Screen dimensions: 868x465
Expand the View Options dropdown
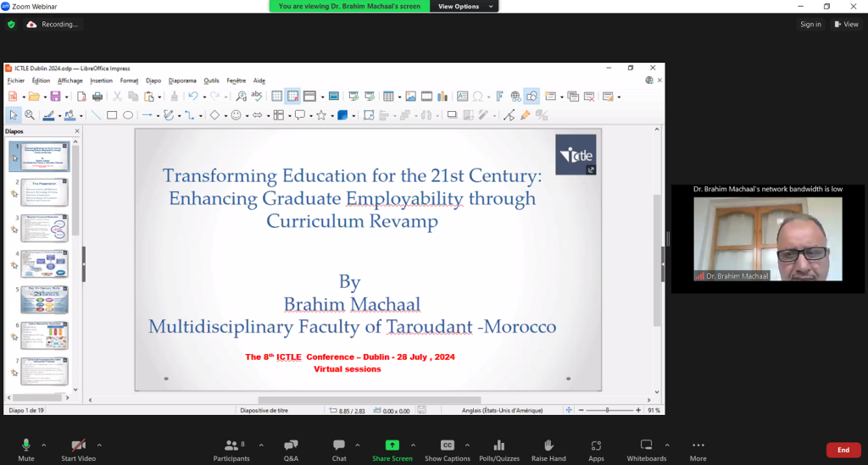coord(463,6)
